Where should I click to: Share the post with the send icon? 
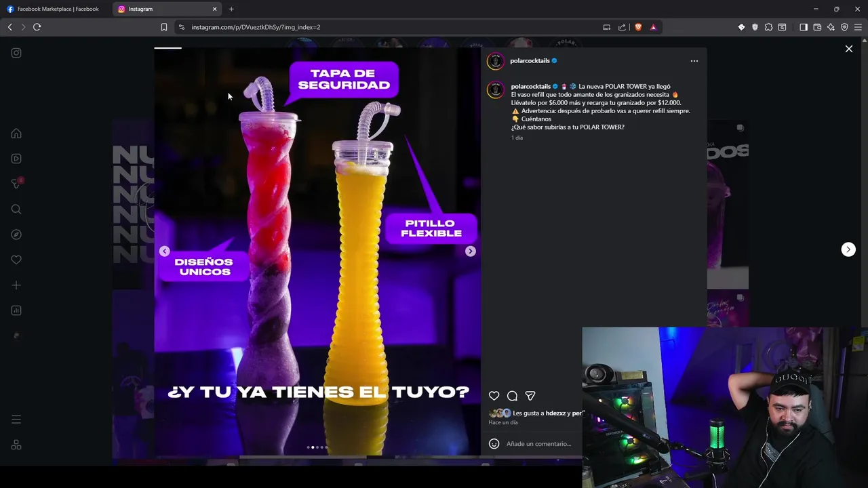(530, 396)
